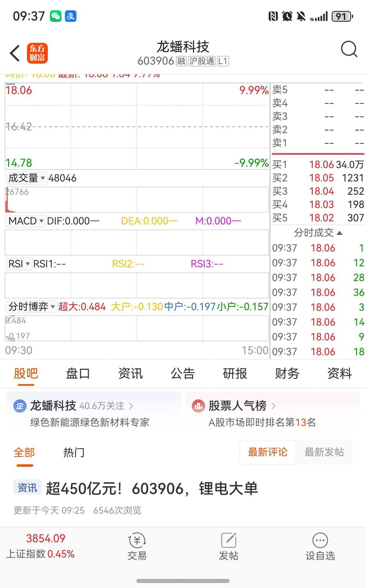366x588 pixels.
Task: Tap the 发帖 compose post icon
Action: [229, 540]
